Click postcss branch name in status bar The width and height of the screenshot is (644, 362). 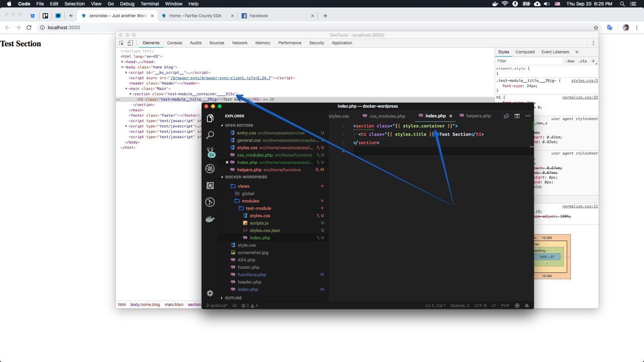(x=217, y=306)
